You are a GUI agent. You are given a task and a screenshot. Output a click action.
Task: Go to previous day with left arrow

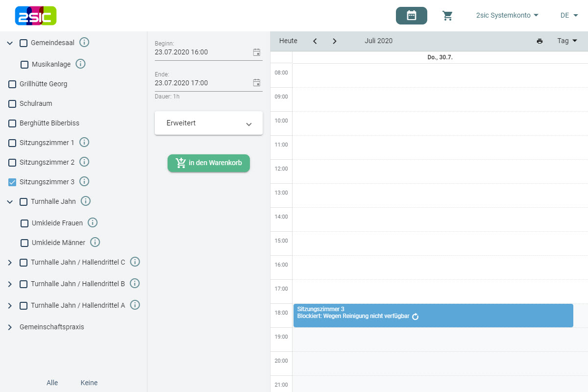(x=315, y=41)
